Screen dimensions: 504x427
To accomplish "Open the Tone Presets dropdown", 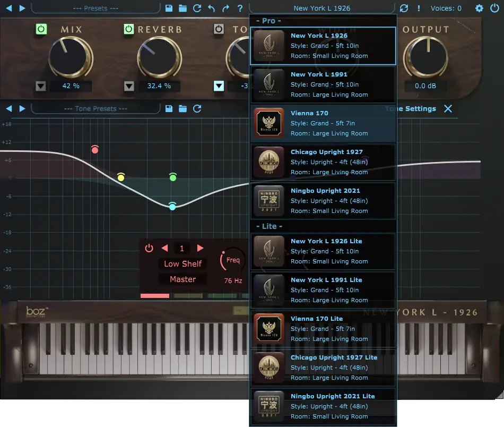I will pos(95,109).
